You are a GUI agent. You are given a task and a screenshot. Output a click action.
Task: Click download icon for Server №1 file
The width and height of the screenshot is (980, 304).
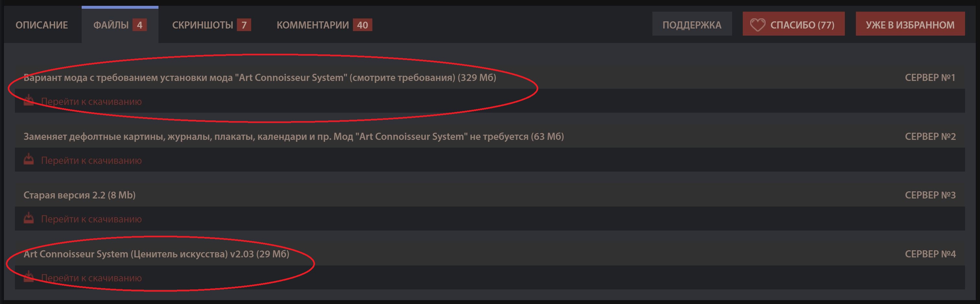coord(29,101)
